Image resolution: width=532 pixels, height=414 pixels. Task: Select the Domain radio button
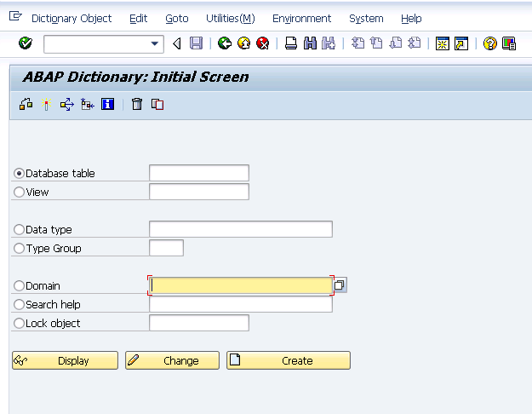click(x=19, y=285)
